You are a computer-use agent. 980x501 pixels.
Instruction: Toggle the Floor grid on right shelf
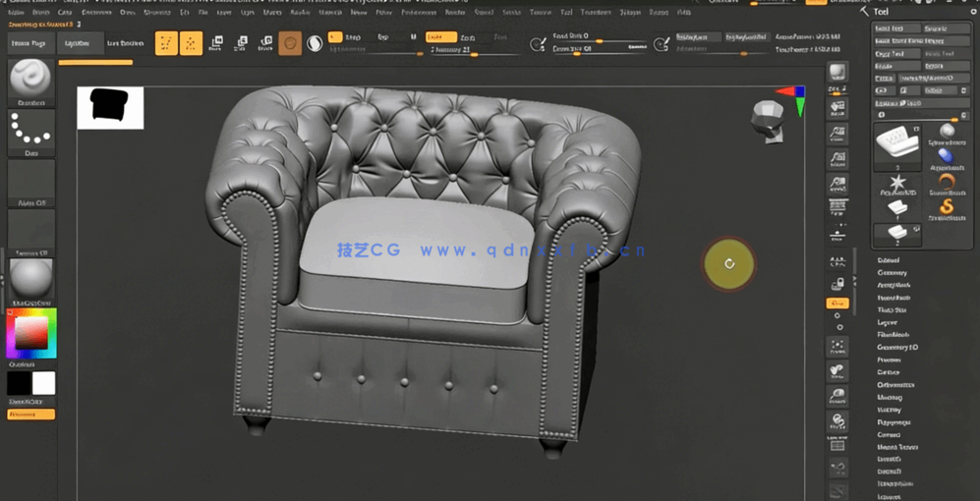point(837,236)
